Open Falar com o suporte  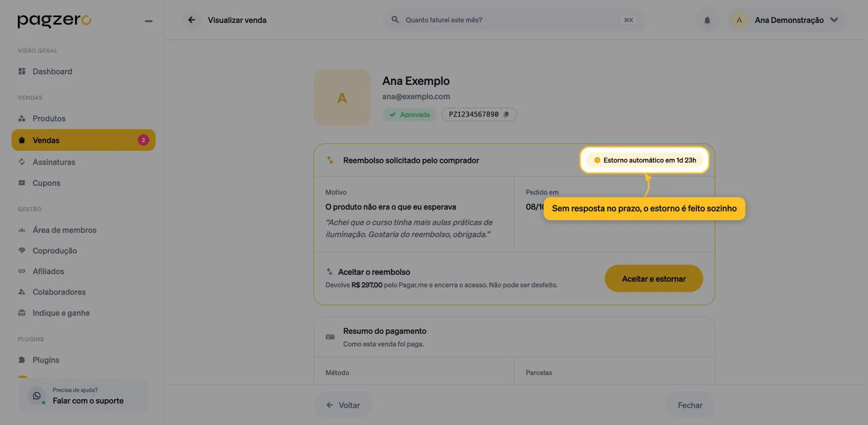[x=84, y=396]
